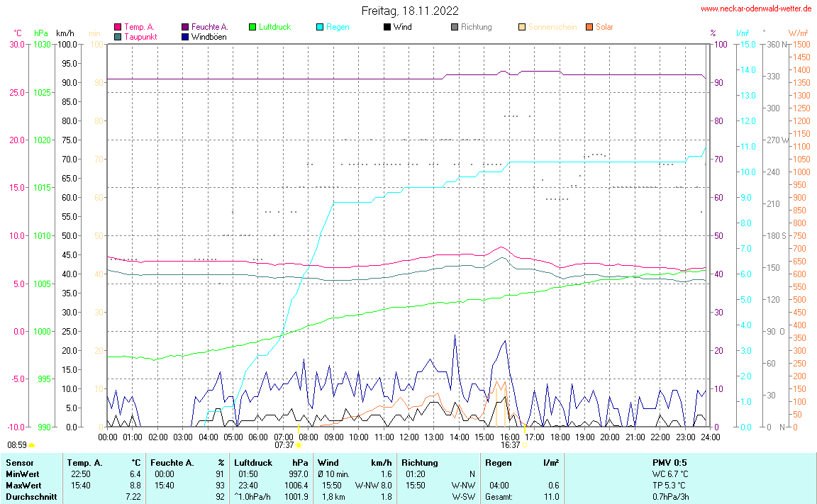Click the 12:00 time axis label
817x504 pixels.
coord(409,437)
